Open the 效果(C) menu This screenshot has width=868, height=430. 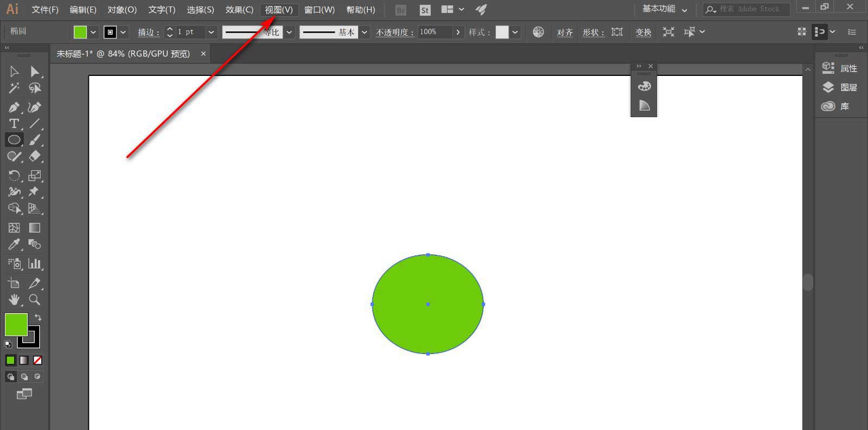click(x=239, y=10)
